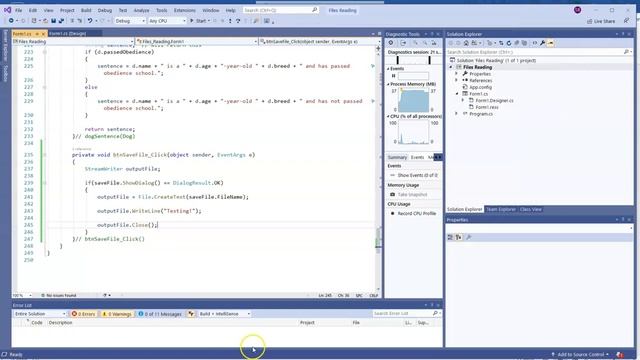Toggle Record CPU Profile
Screen dimensions: 640x360
click(x=413, y=213)
